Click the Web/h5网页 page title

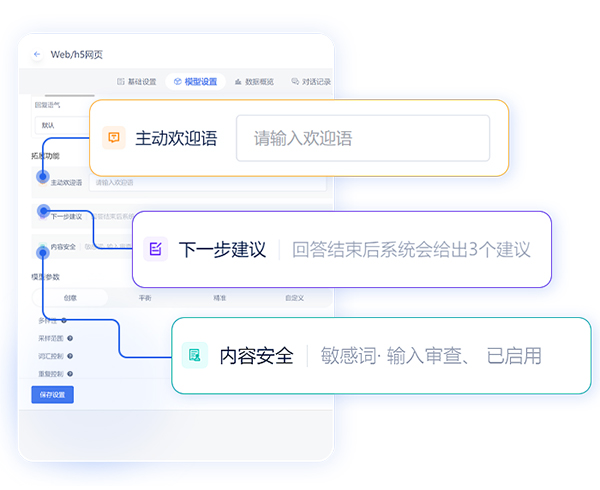click(77, 54)
